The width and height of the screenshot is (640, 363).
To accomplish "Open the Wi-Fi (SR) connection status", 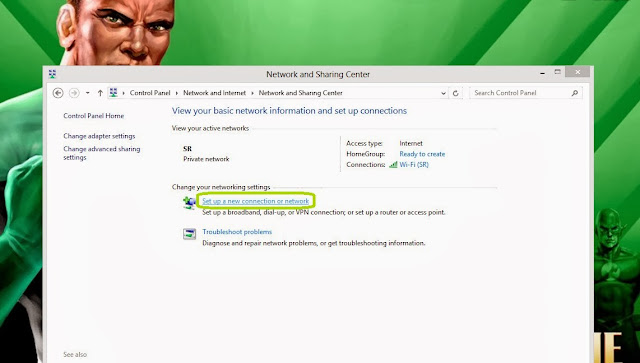I will coord(414,165).
